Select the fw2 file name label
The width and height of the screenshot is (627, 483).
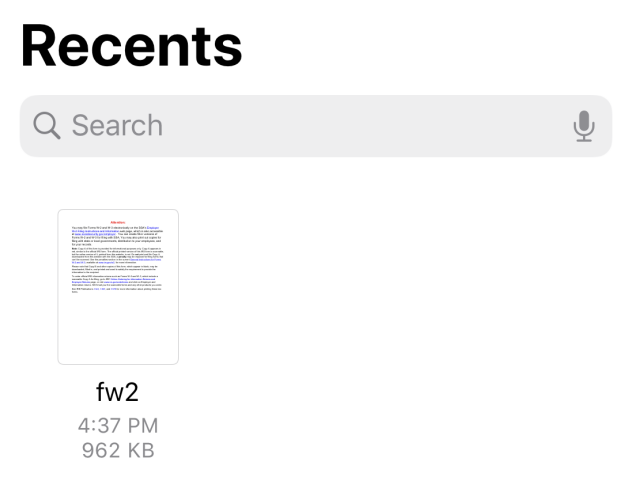tap(118, 392)
